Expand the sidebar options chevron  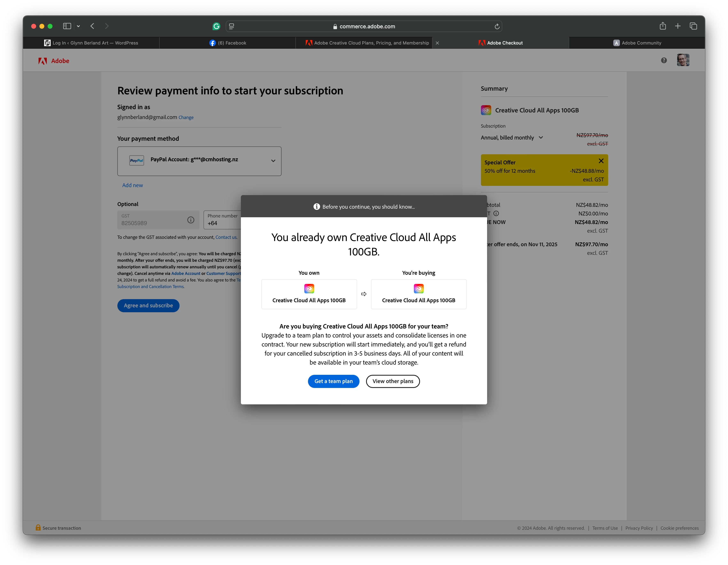(x=78, y=26)
